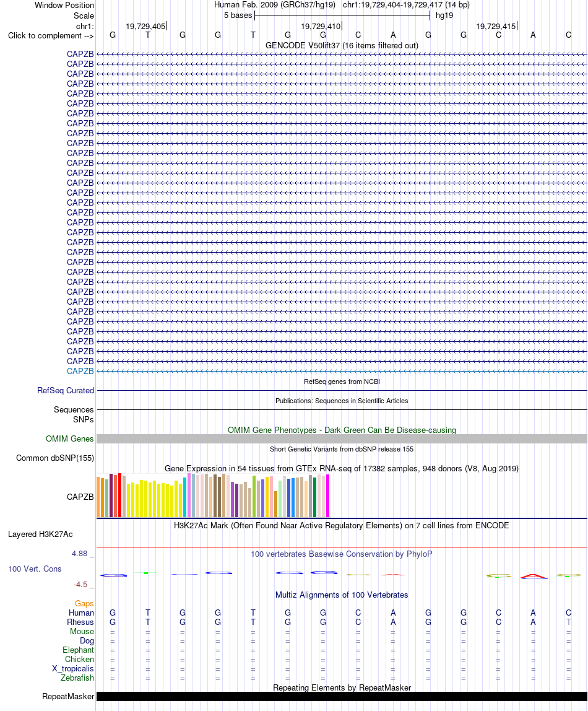This screenshot has height=711, width=588.
Task: Click the red 'A' logo in PhyloP track
Action: (534, 577)
